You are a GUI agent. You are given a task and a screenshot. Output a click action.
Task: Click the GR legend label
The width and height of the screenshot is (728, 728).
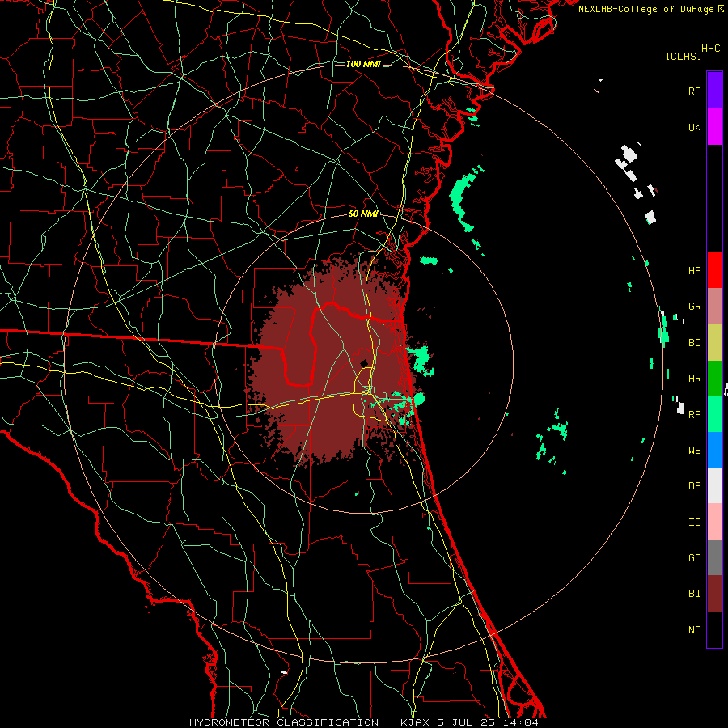[694, 307]
